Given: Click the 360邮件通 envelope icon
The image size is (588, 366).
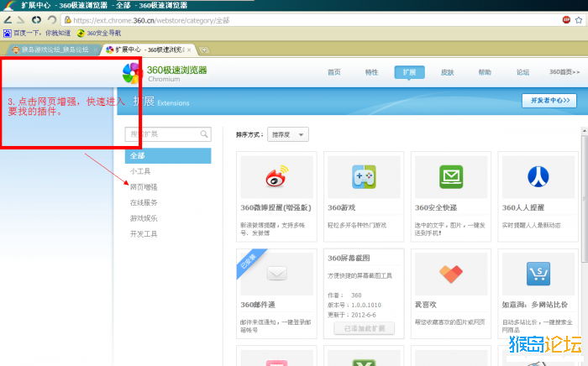Looking at the screenshot, I should [x=276, y=274].
